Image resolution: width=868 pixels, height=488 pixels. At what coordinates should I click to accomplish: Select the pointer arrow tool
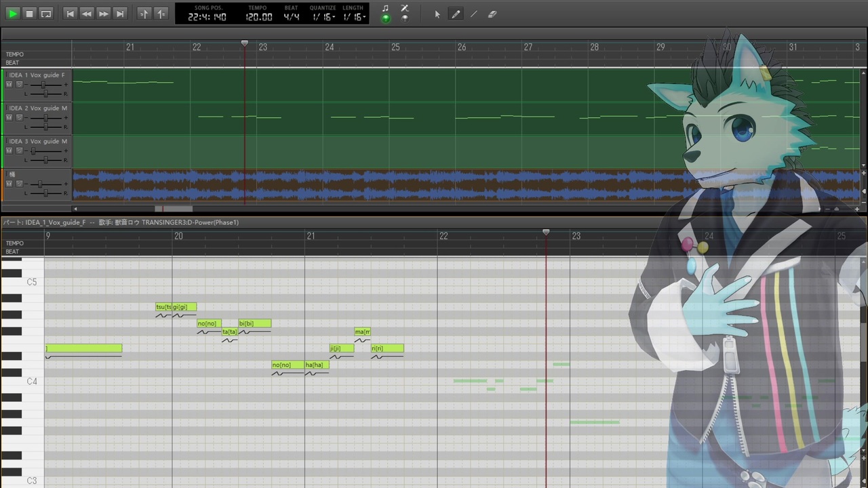[437, 14]
